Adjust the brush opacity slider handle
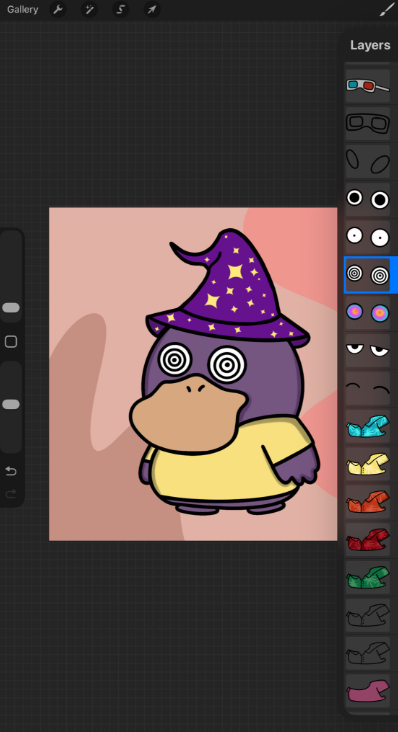 click(11, 404)
